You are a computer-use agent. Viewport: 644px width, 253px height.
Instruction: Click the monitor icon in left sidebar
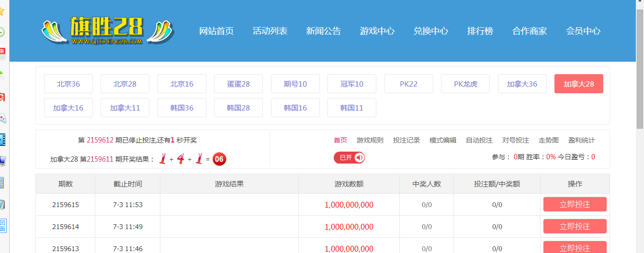click(x=2, y=161)
